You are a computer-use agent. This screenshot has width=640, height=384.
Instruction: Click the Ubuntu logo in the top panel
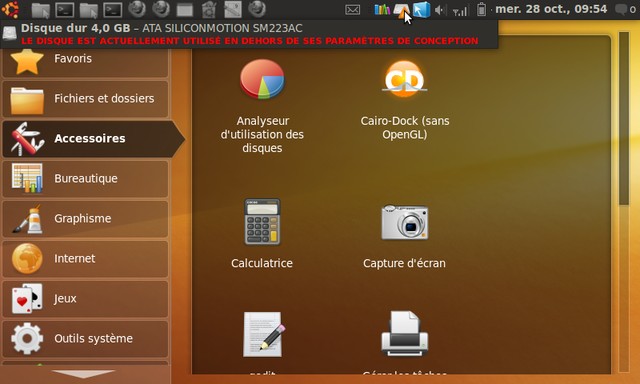(10, 9)
